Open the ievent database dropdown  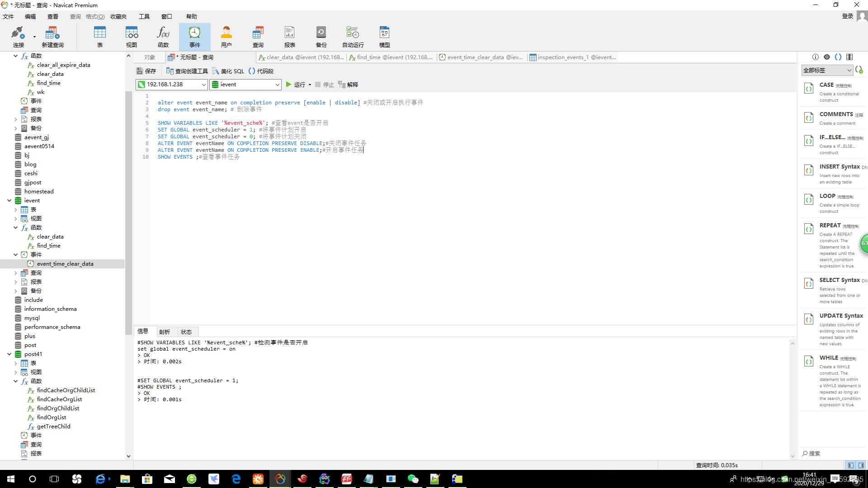(x=277, y=84)
